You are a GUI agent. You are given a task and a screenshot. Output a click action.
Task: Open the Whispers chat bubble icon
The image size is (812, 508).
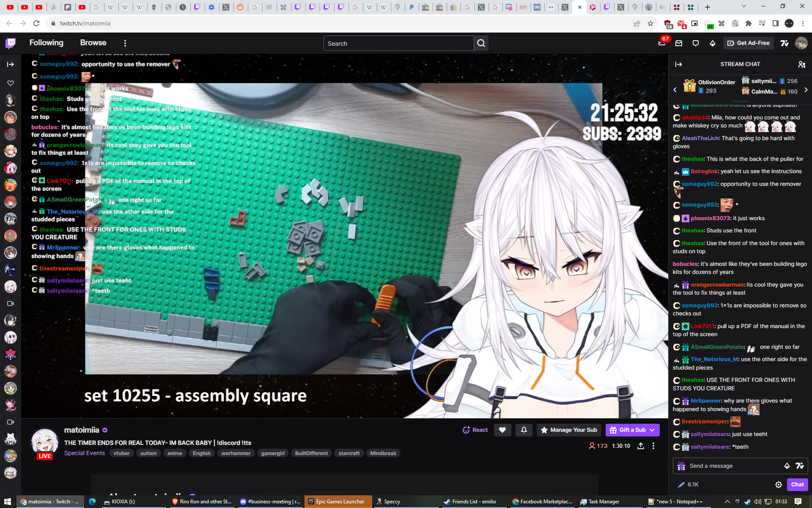pos(696,43)
